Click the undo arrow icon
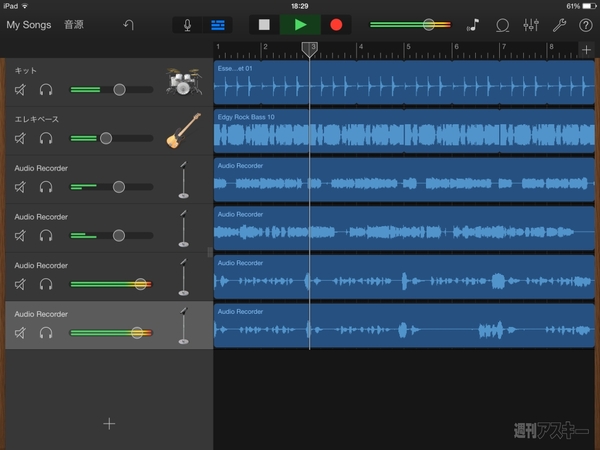Screen dimensions: 600x450 129,24
